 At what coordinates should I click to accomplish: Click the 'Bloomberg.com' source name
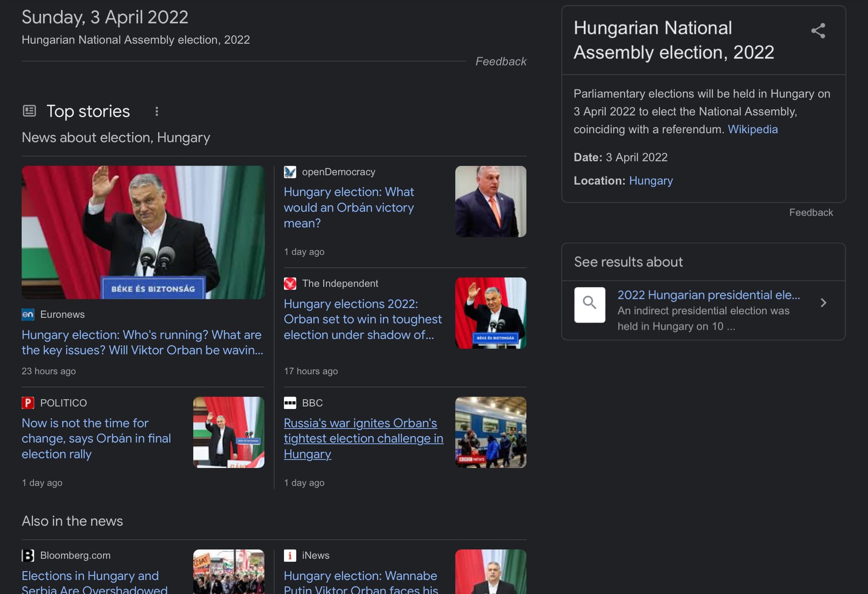point(75,556)
